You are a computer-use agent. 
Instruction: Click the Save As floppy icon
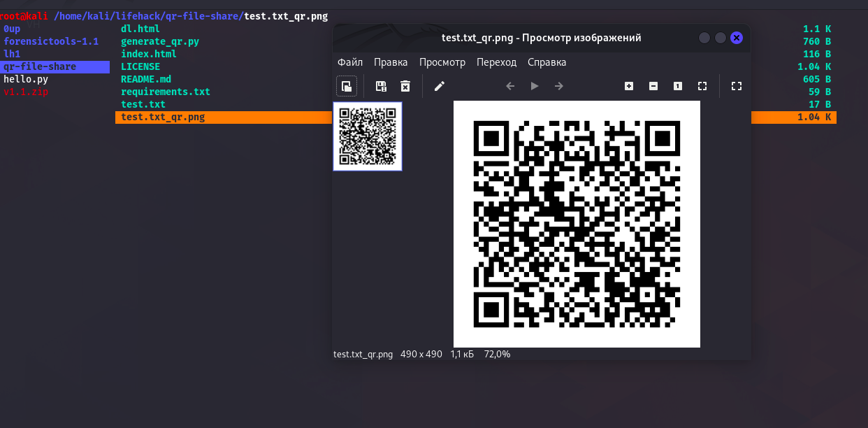point(381,86)
